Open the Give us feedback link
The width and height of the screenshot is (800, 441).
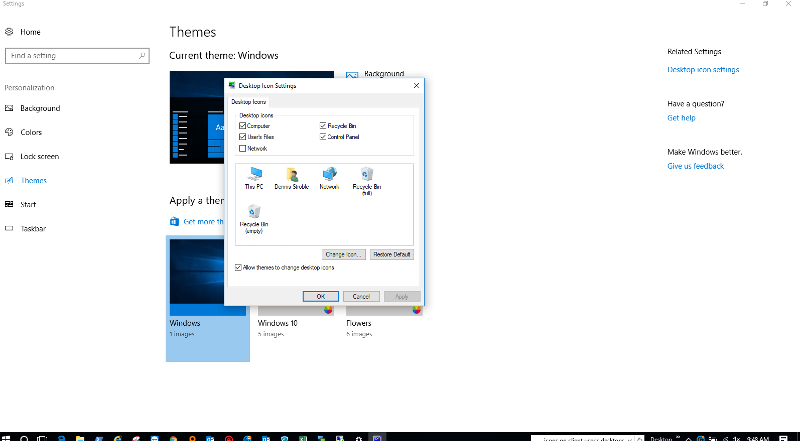click(695, 166)
